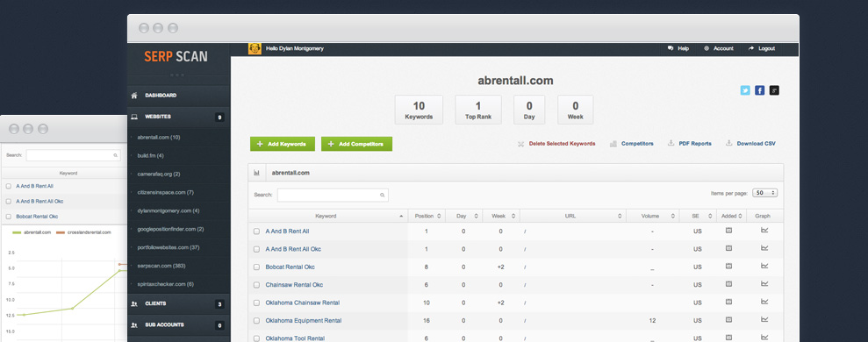Click Delete Selected Keywords link
868x342 pixels.
tap(562, 143)
